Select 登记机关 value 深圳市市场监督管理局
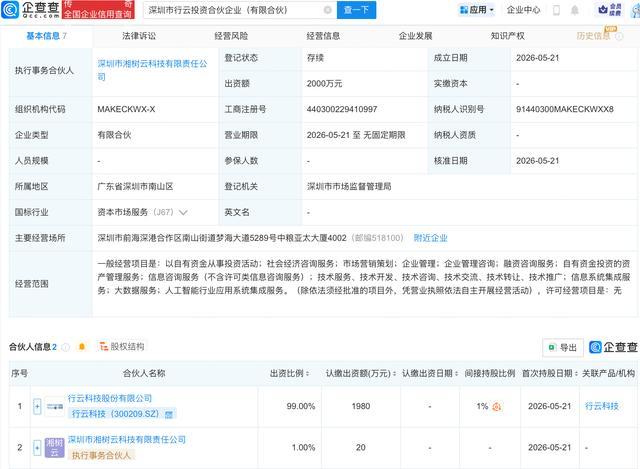The height and width of the screenshot is (469, 640). [x=349, y=187]
